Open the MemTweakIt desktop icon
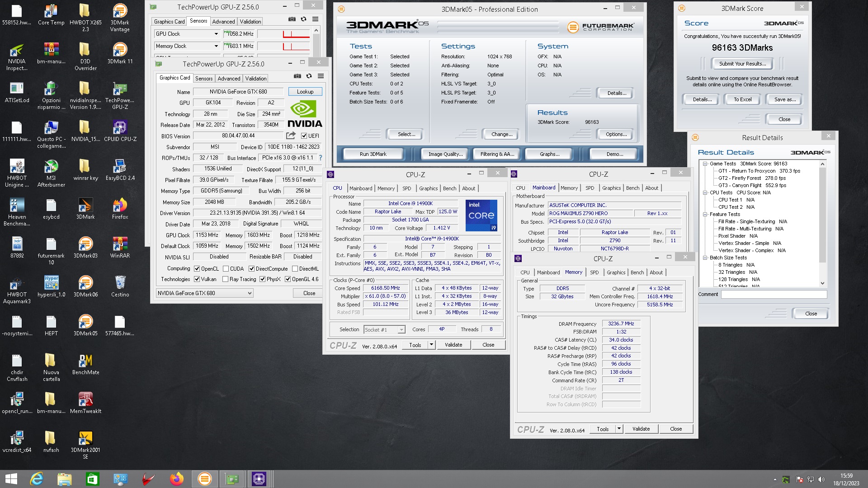 (85, 403)
